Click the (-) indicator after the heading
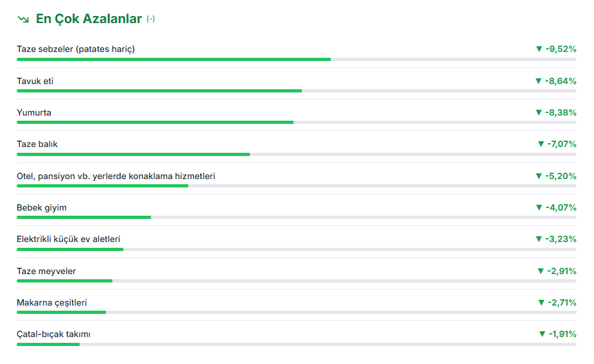Viewport: 594px width, 364px height. (151, 19)
